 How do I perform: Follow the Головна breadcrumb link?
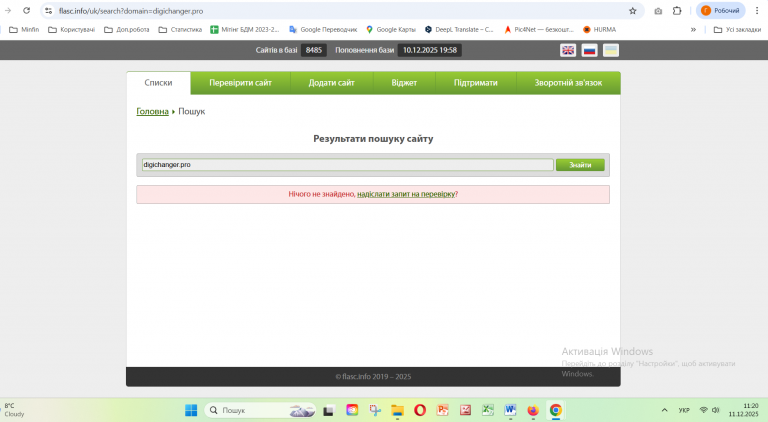(152, 111)
